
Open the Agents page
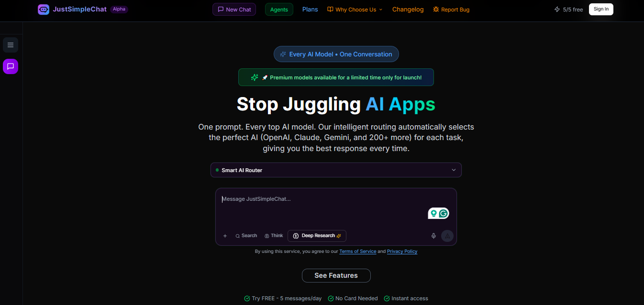coord(279,9)
